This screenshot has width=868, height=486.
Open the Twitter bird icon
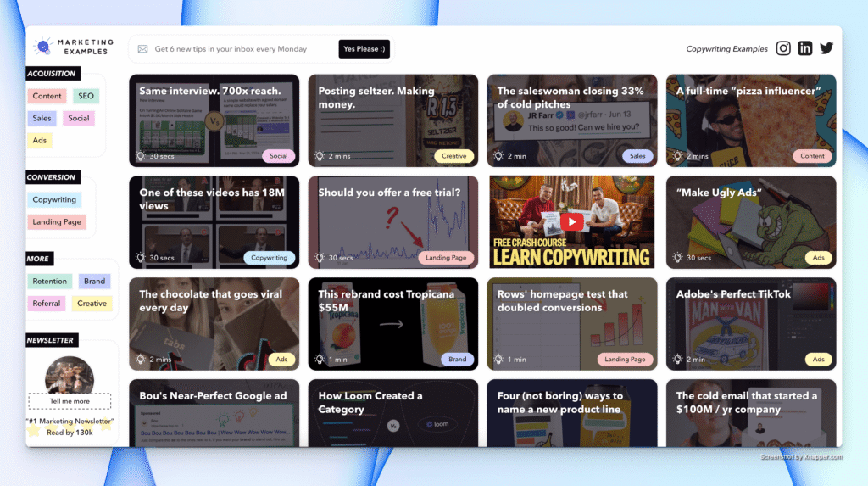coord(826,48)
